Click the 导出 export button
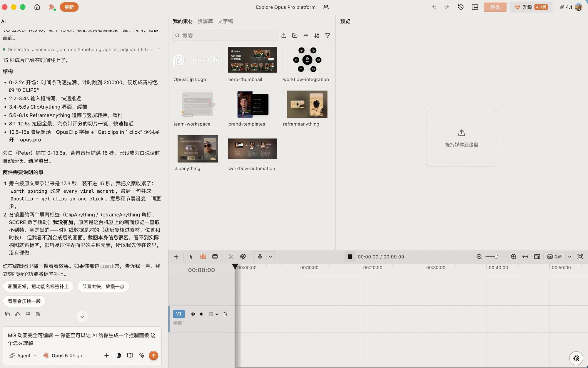This screenshot has height=368, width=588. (495, 7)
